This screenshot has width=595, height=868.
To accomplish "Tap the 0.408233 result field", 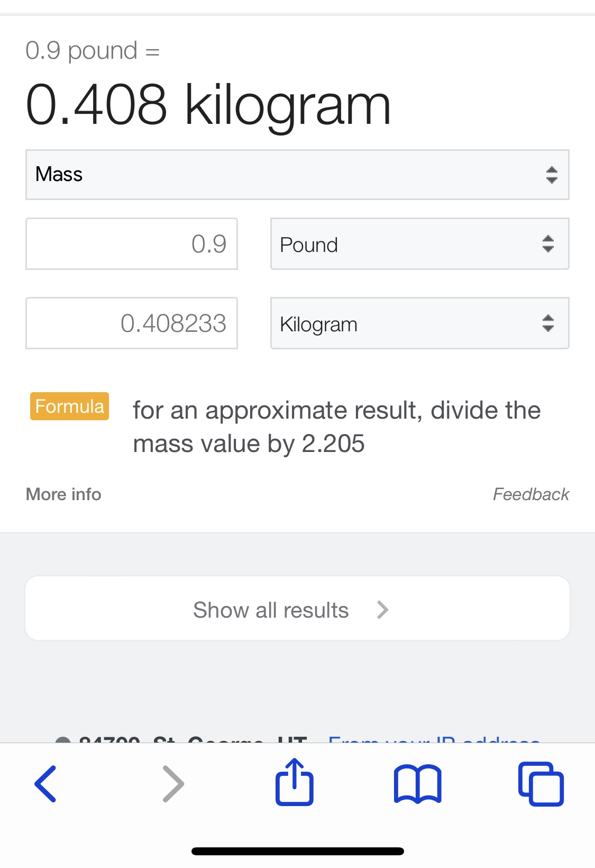I will coord(132,323).
